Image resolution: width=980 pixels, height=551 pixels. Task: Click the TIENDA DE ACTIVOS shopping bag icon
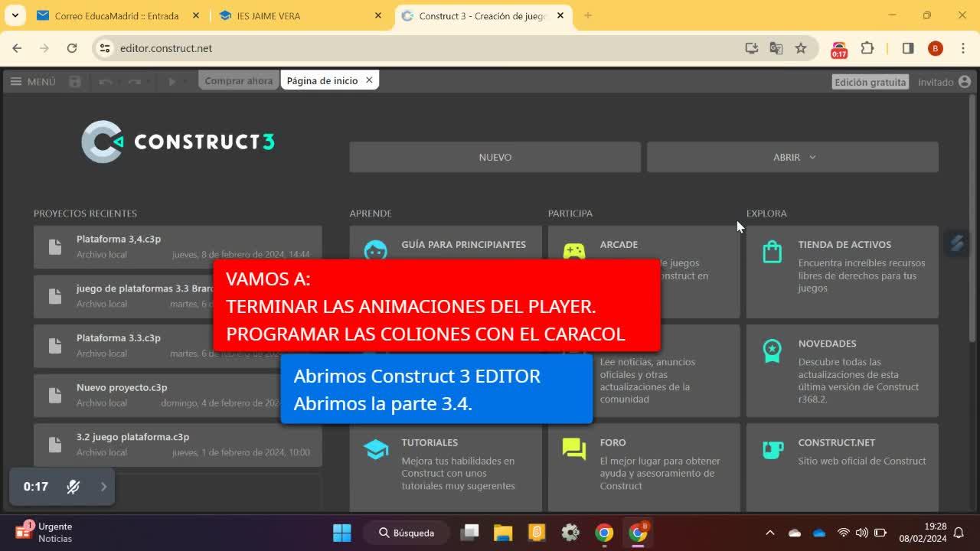773,252
